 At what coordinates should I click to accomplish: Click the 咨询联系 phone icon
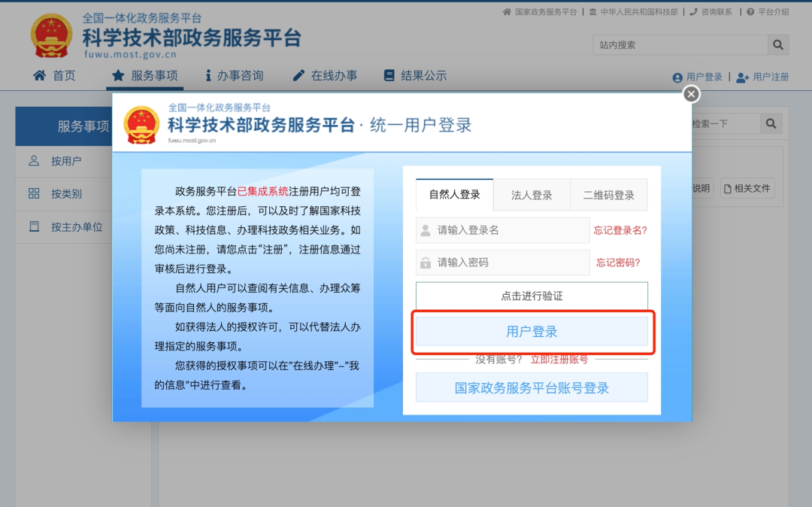(x=692, y=11)
